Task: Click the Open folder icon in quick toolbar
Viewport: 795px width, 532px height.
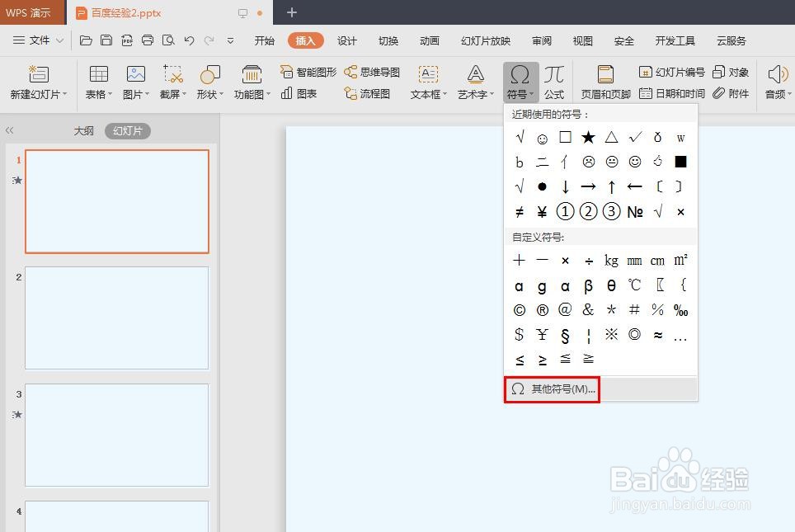Action: (x=86, y=40)
